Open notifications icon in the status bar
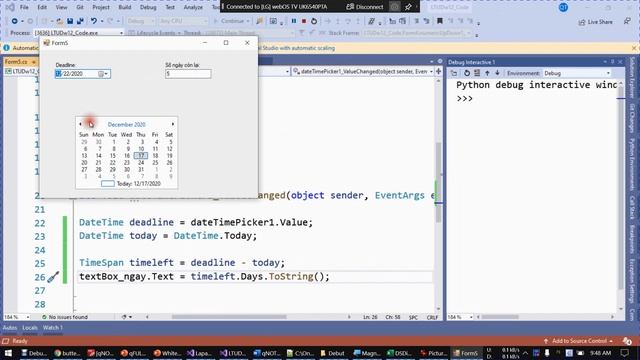Image resolution: width=640 pixels, height=360 pixels. [x=627, y=341]
